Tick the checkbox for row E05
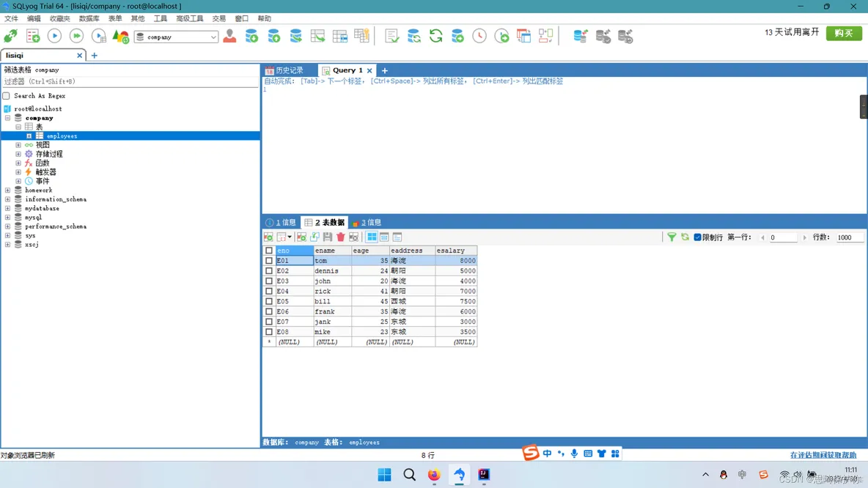The image size is (868, 488). tap(269, 302)
